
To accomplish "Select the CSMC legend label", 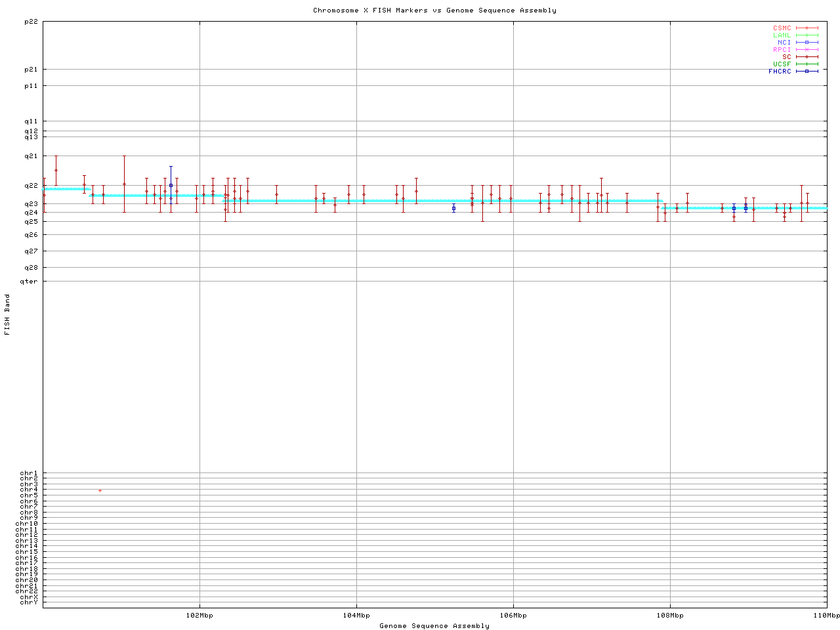I will [x=782, y=28].
